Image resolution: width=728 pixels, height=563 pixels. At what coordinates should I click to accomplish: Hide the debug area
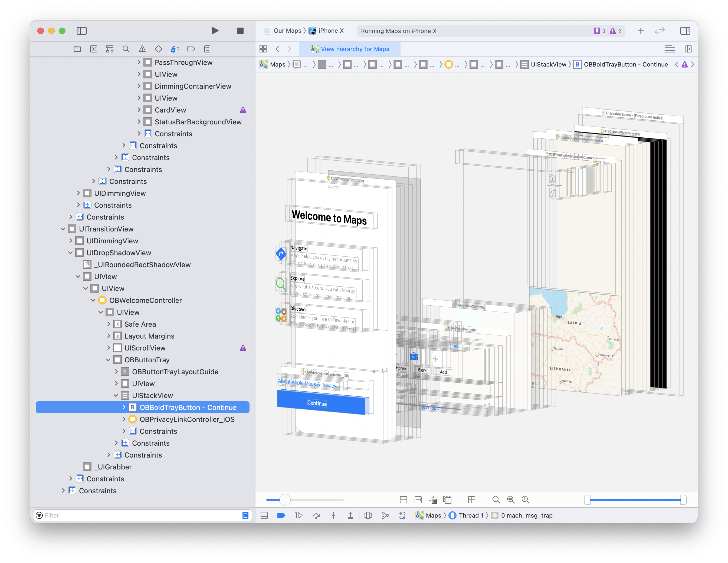click(264, 515)
